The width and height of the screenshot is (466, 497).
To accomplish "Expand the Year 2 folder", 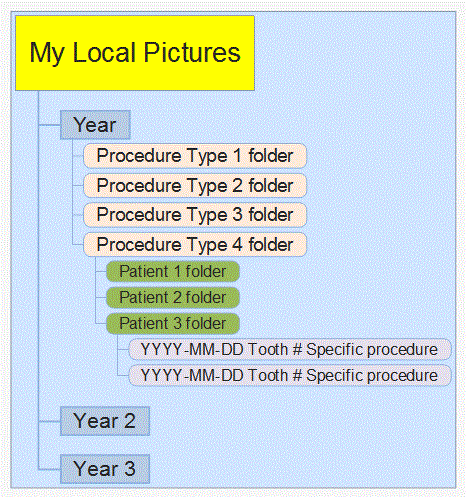I will (x=105, y=421).
